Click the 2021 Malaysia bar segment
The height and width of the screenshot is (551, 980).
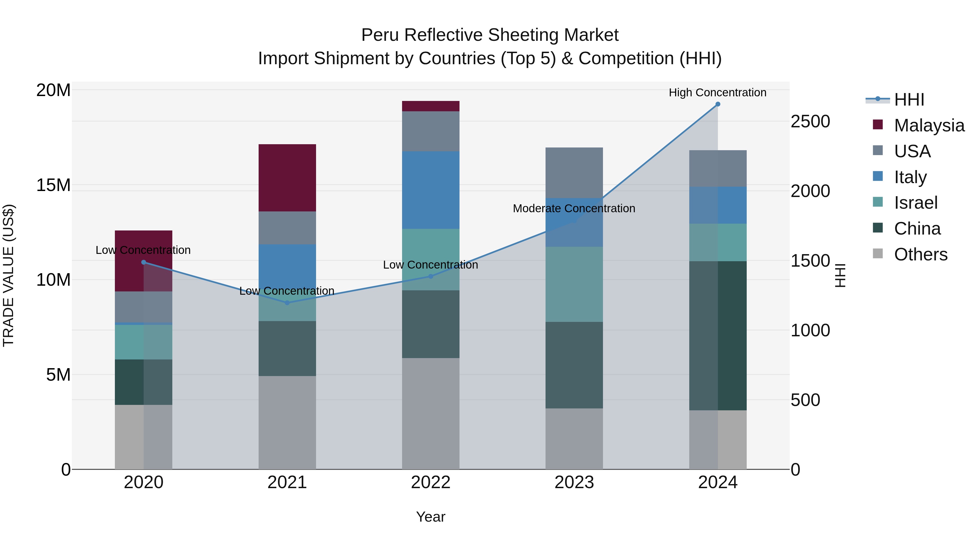[287, 178]
